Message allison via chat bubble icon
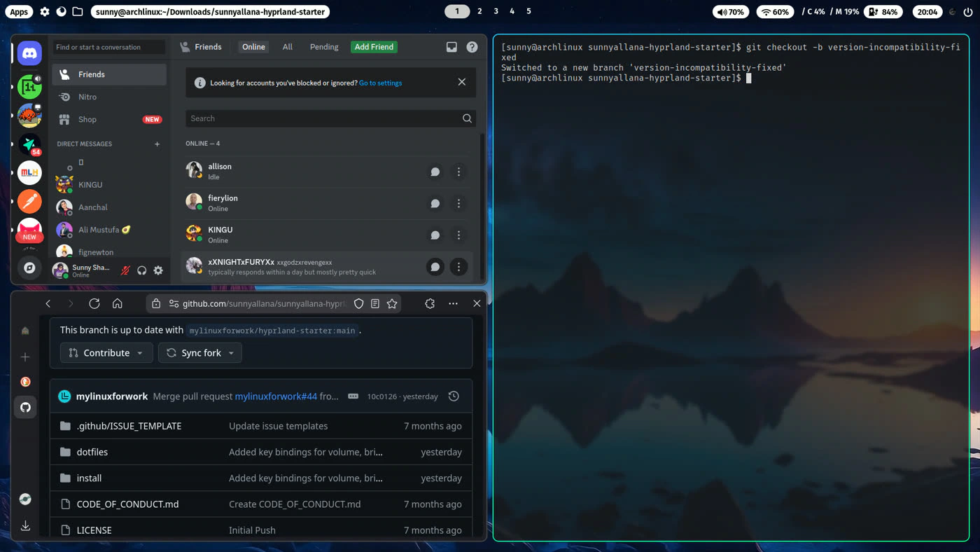The image size is (980, 552). pyautogui.click(x=435, y=172)
